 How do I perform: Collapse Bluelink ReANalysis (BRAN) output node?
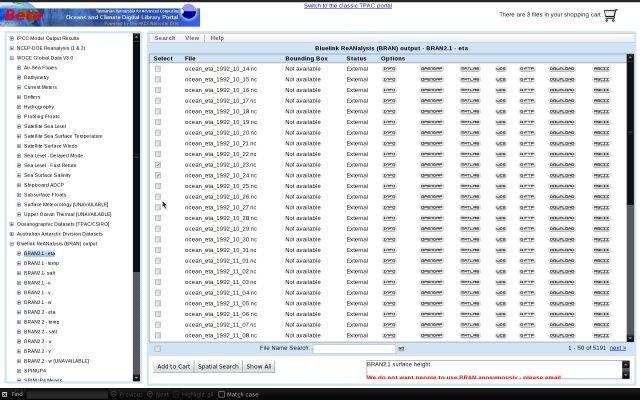tap(12, 244)
